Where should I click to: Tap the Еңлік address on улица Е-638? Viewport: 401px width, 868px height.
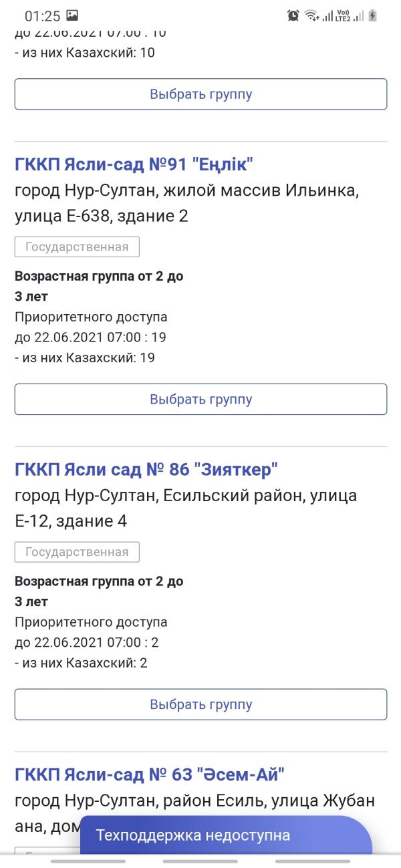pyautogui.click(x=187, y=203)
